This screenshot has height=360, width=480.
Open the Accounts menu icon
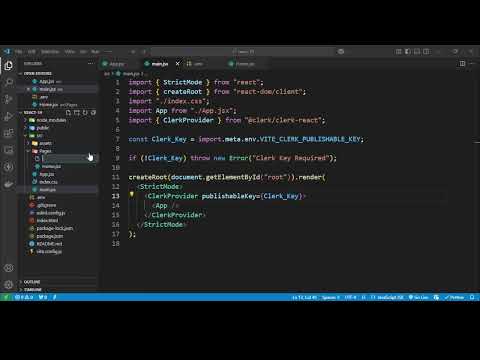8,268
